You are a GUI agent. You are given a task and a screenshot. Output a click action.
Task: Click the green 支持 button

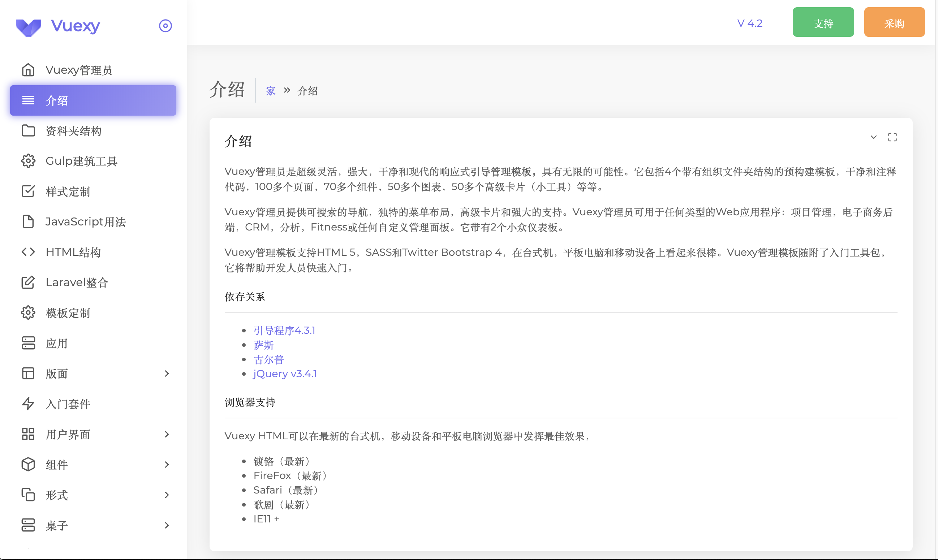coord(823,22)
